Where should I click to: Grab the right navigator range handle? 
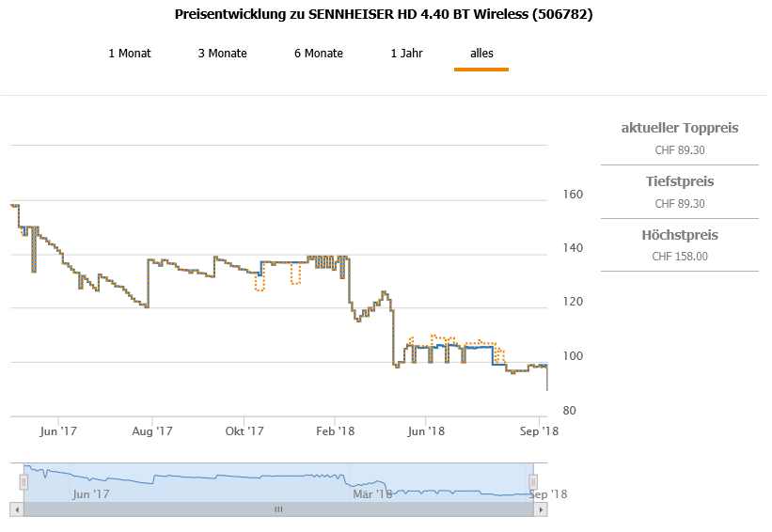click(x=533, y=482)
